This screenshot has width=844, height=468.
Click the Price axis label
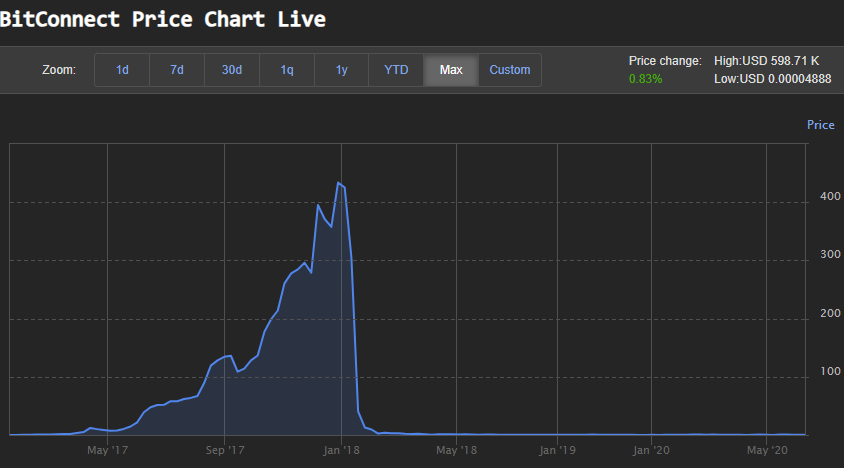pos(820,125)
